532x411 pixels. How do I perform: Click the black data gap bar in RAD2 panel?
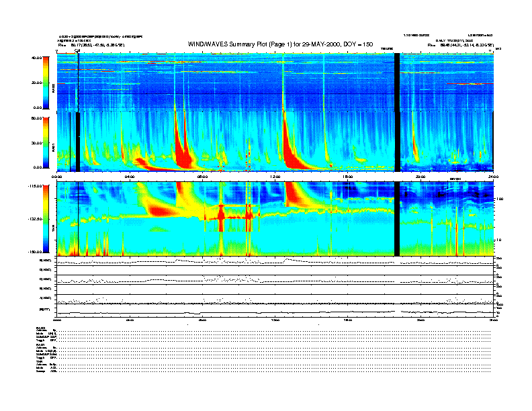click(x=397, y=82)
